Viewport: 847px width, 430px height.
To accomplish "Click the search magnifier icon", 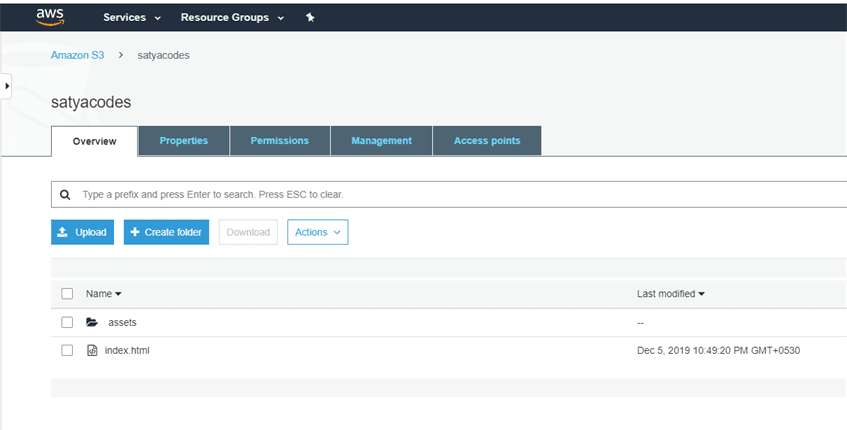I will (x=65, y=194).
